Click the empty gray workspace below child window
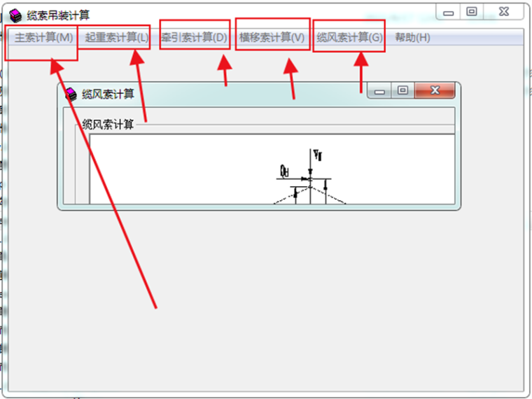The width and height of the screenshot is (532, 399). point(266,299)
